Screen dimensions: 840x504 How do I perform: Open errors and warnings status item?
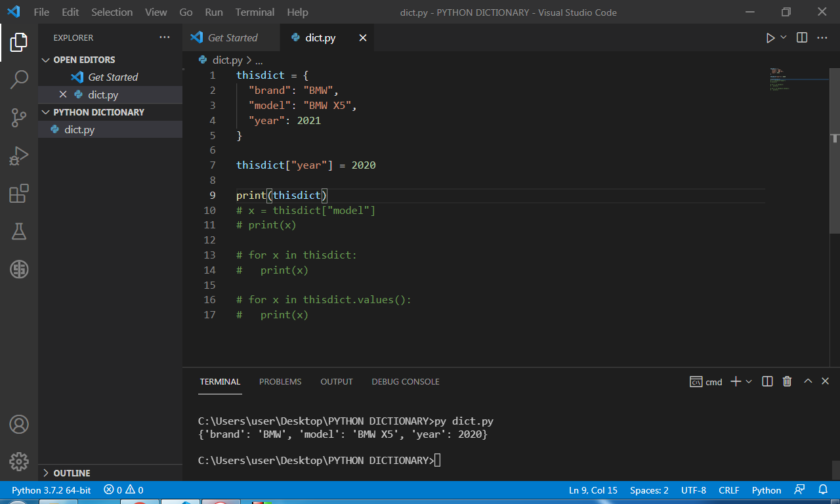tap(123, 490)
